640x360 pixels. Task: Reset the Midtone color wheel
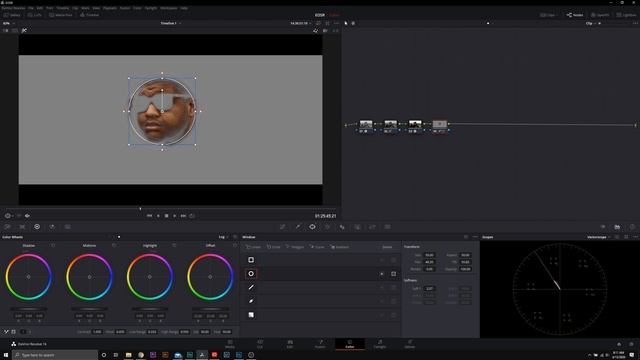point(114,245)
